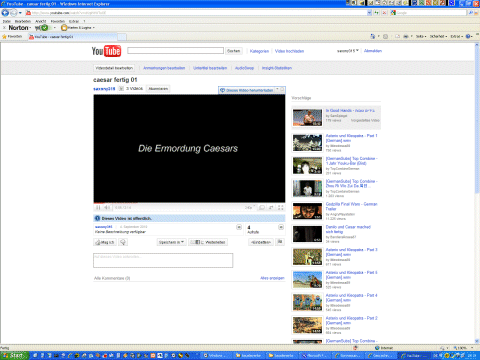Select the 'Insight-Statistiken' tab
The width and height of the screenshot is (480, 360).
click(x=277, y=68)
